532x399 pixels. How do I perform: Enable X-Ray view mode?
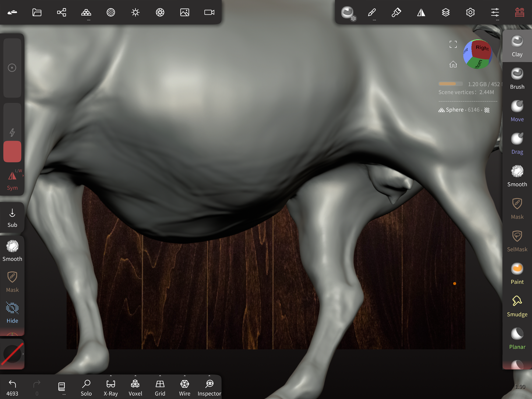tap(110, 388)
